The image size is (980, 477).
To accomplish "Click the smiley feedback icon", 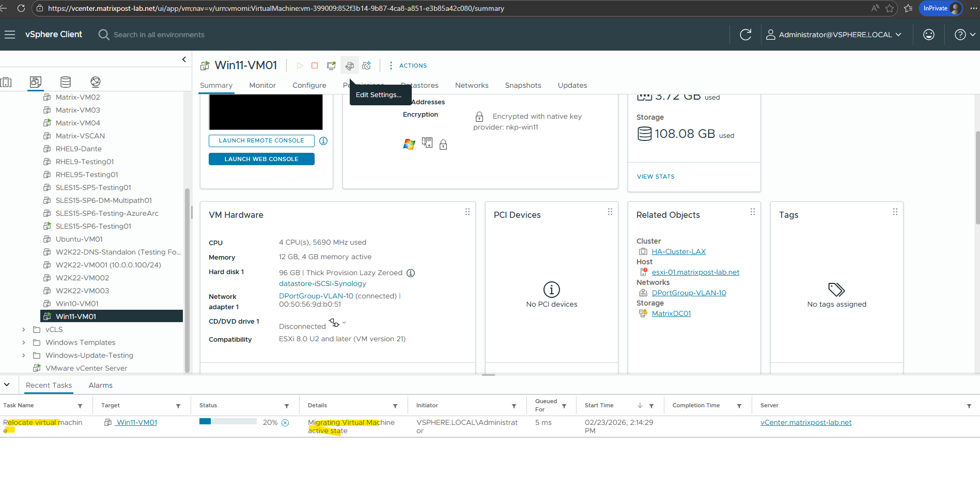I will pyautogui.click(x=928, y=35).
